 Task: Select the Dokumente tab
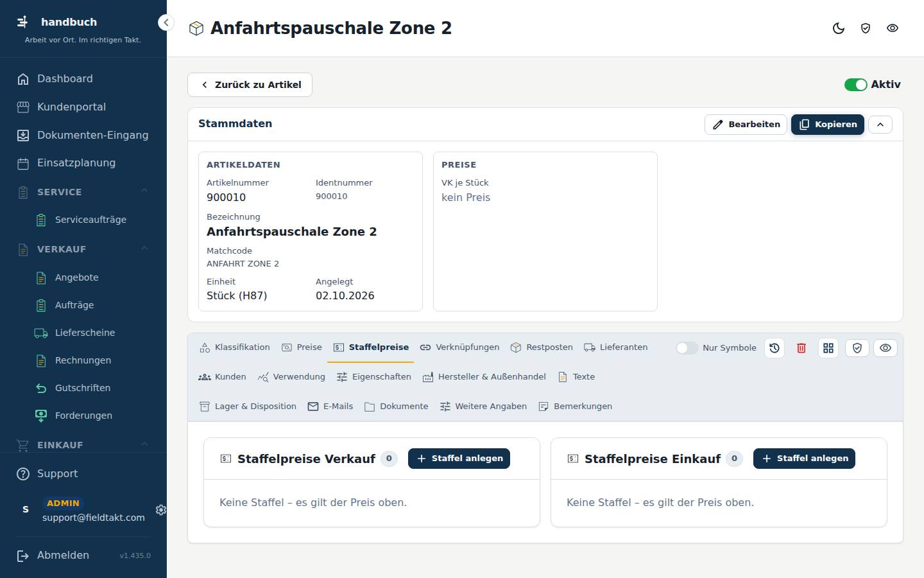[x=397, y=407]
